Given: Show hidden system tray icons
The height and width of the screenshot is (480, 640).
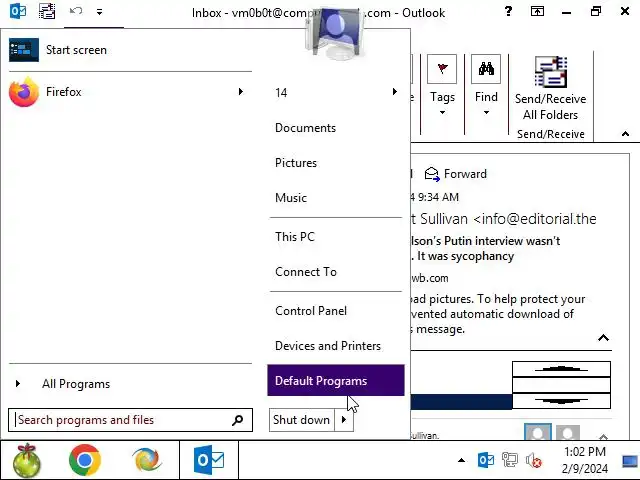Looking at the screenshot, I should 461,460.
